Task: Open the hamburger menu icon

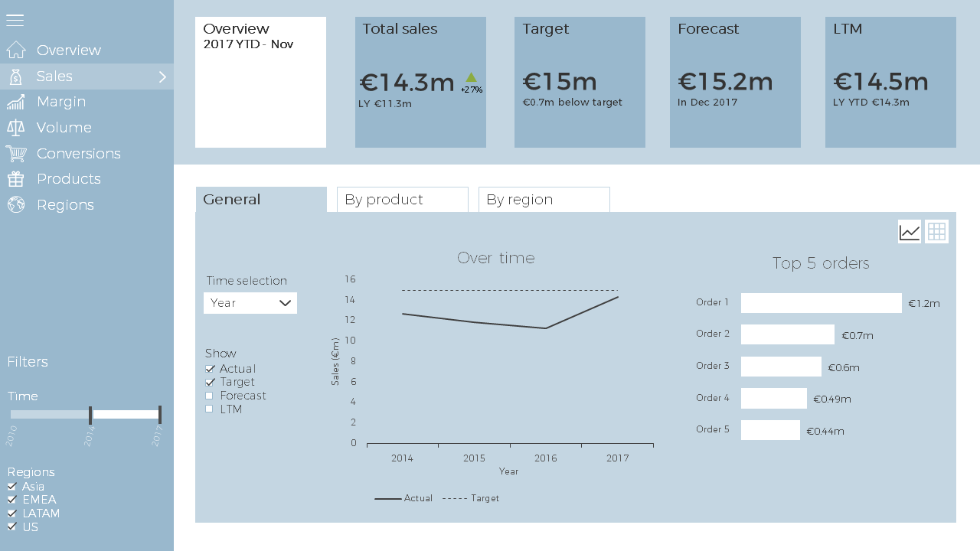Action: (x=15, y=20)
